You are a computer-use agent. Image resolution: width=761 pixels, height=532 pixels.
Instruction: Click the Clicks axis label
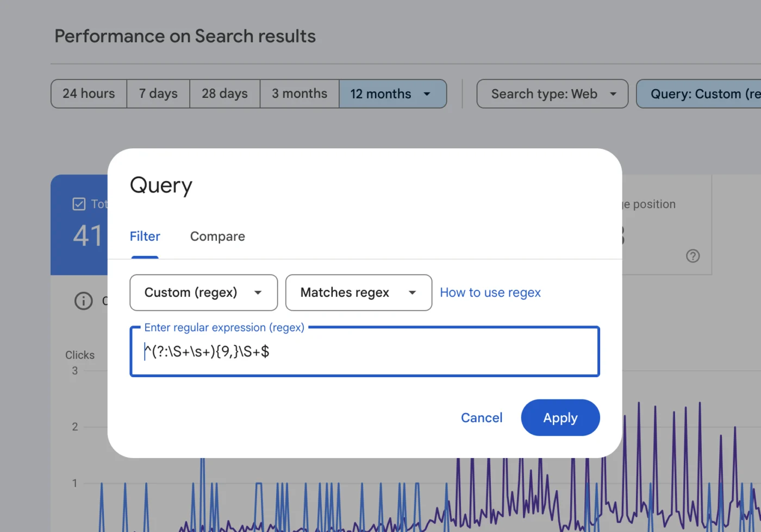80,355
